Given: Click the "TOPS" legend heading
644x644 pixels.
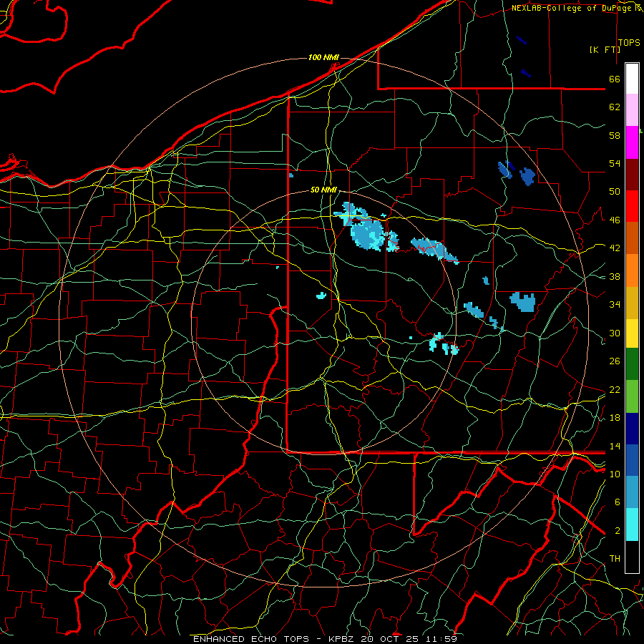Looking at the screenshot, I should pyautogui.click(x=629, y=43).
